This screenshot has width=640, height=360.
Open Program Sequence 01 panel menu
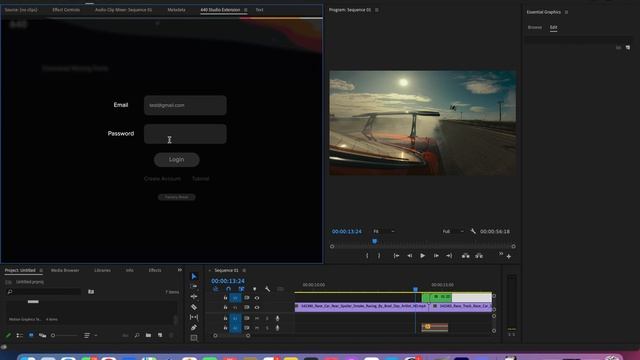pyautogui.click(x=377, y=10)
